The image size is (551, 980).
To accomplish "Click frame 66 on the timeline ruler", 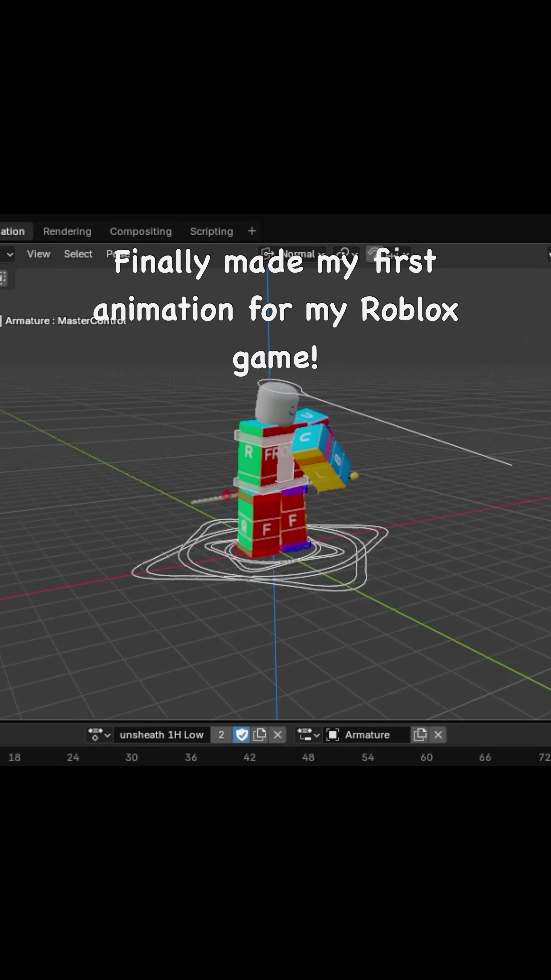I will [485, 757].
